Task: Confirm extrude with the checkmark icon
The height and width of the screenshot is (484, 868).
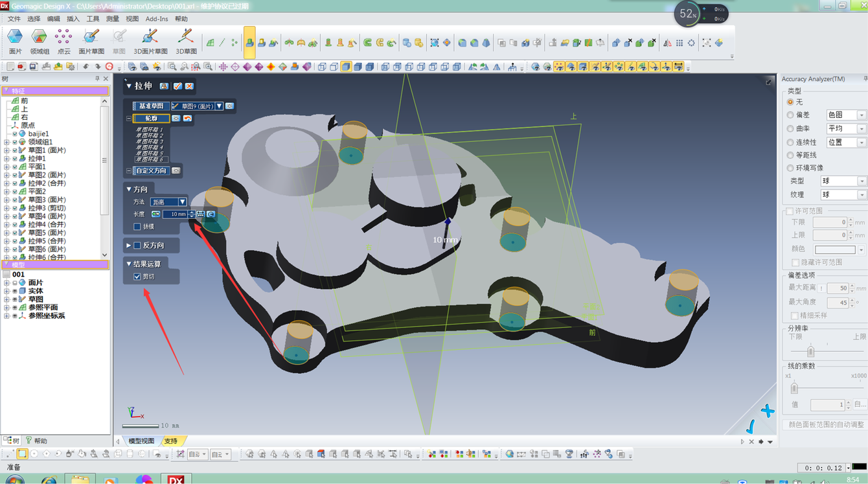Action: pos(177,86)
